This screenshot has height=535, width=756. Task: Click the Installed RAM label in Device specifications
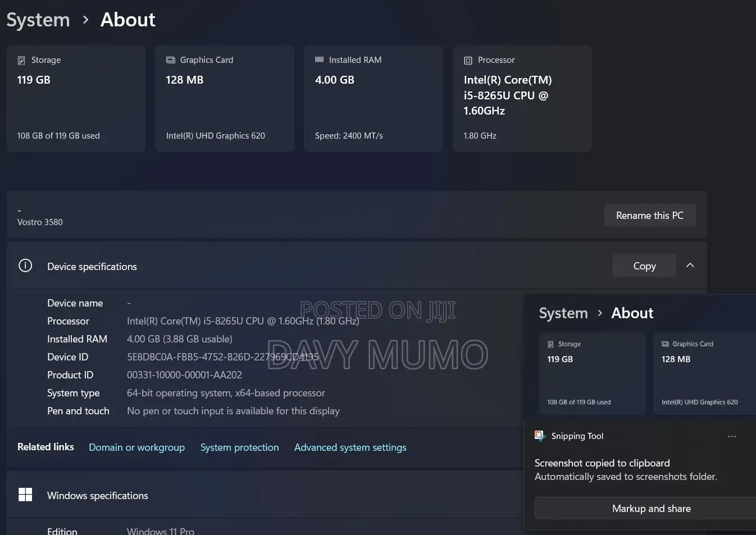[77, 339]
